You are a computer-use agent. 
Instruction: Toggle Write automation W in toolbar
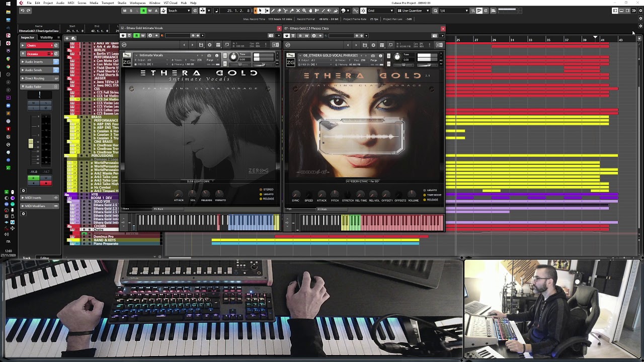pyautogui.click(x=150, y=11)
